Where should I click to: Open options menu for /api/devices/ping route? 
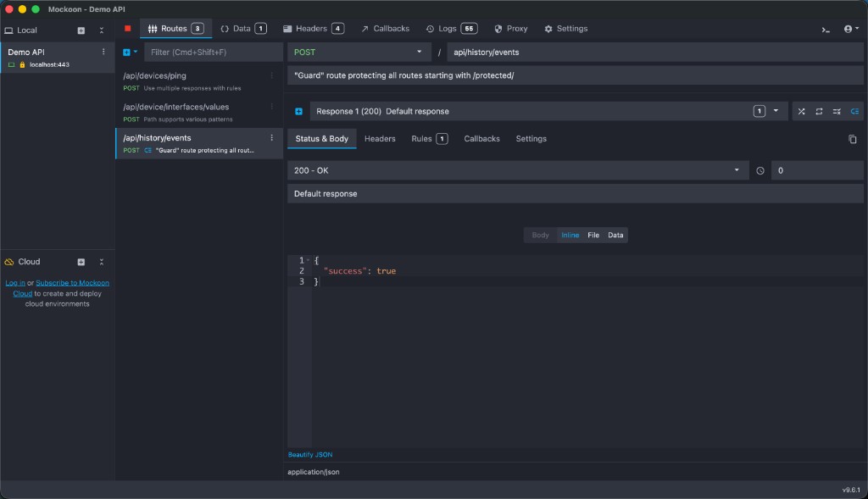pos(272,75)
